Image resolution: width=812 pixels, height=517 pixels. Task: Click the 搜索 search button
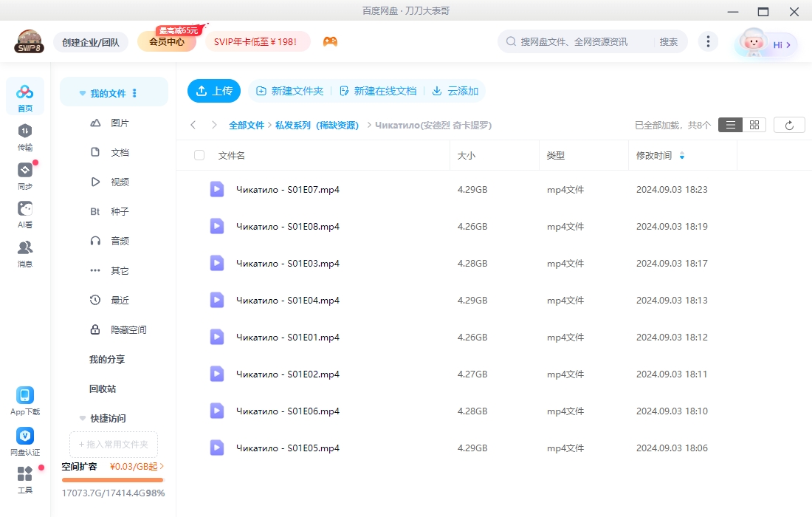tap(669, 41)
